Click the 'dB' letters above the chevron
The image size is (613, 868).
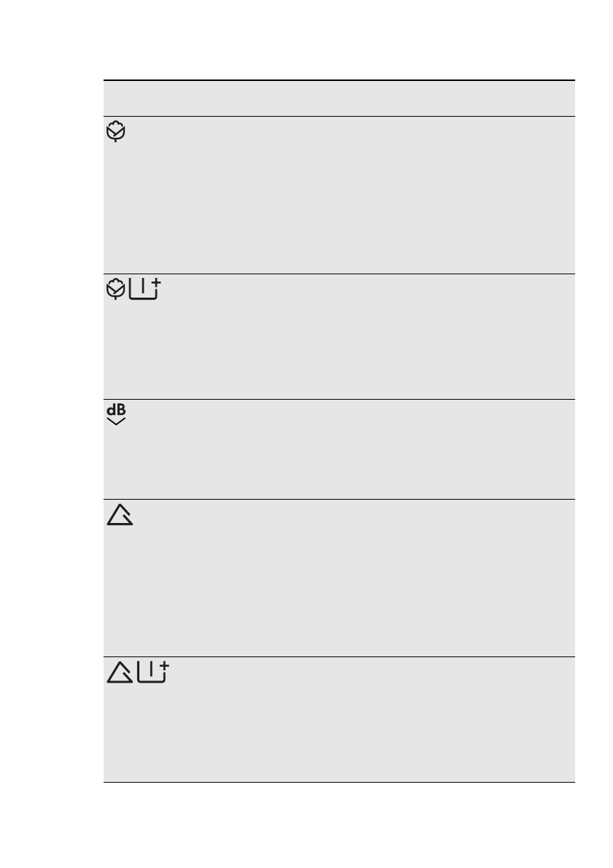(116, 410)
